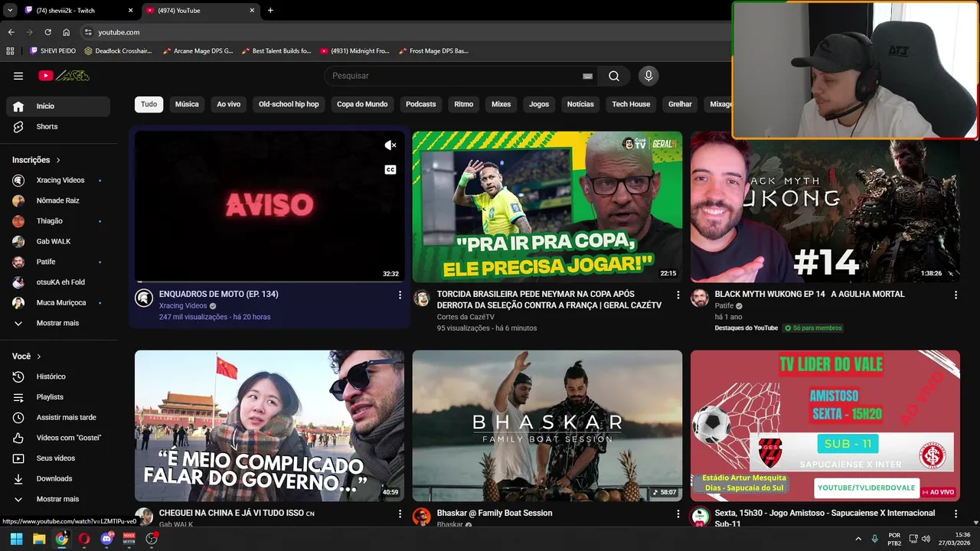Seek on AVISO preview progress bar
The image size is (980, 551).
[269, 281]
